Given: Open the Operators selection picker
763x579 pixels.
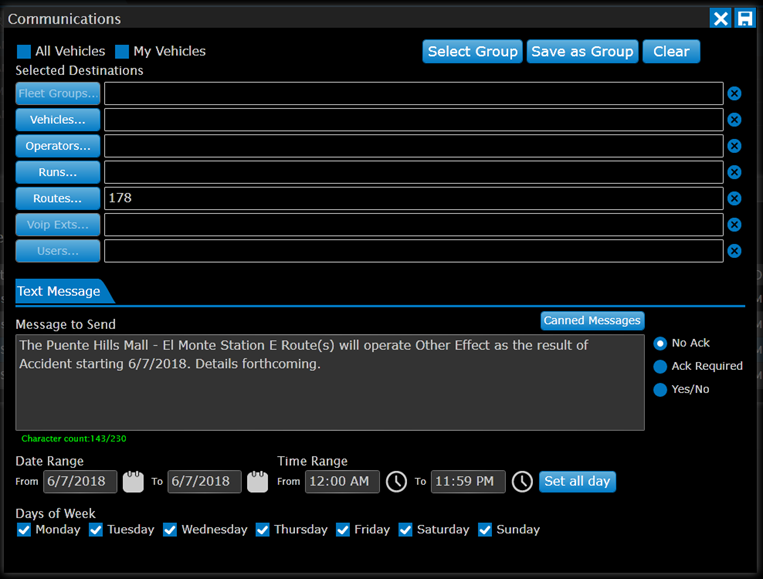Looking at the screenshot, I should [x=58, y=146].
